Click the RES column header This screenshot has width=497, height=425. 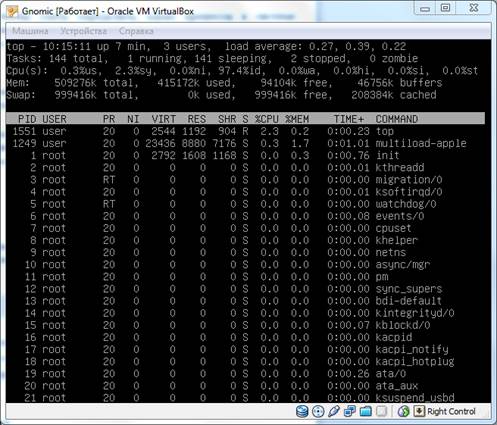tap(197, 119)
